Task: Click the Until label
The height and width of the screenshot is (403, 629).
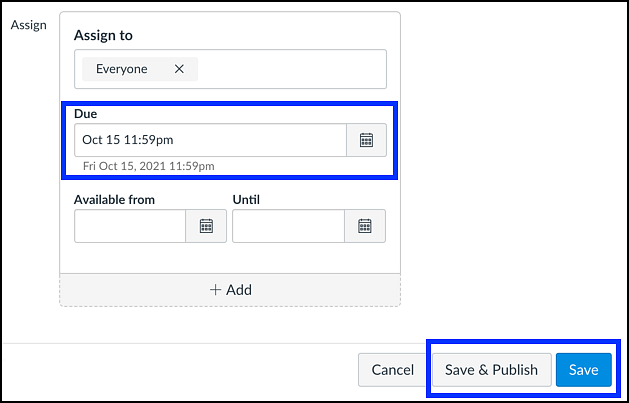Action: (x=246, y=200)
